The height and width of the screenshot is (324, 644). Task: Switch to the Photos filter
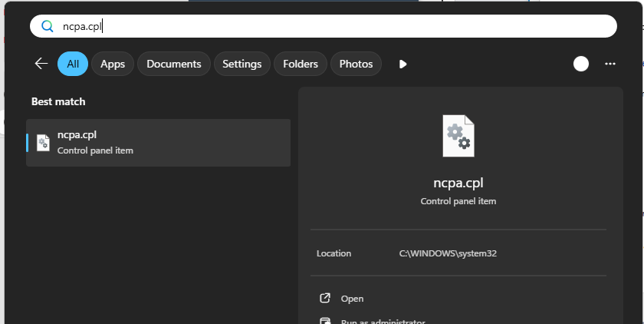356,64
